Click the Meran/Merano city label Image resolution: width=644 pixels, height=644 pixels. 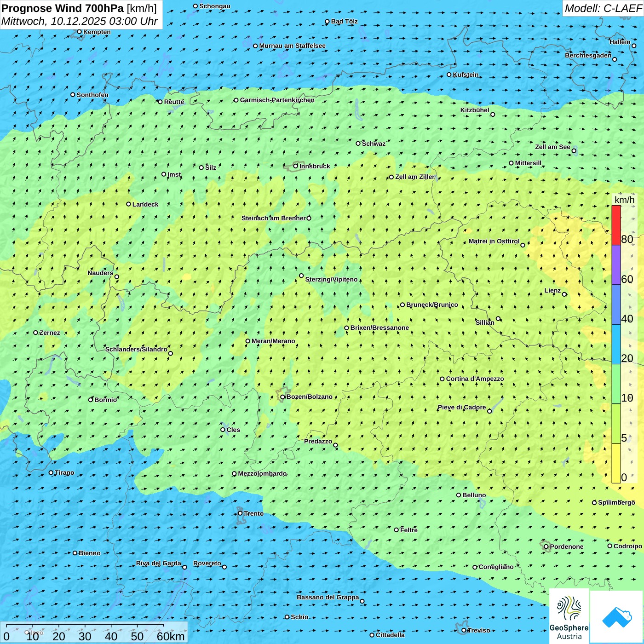pos(273,341)
